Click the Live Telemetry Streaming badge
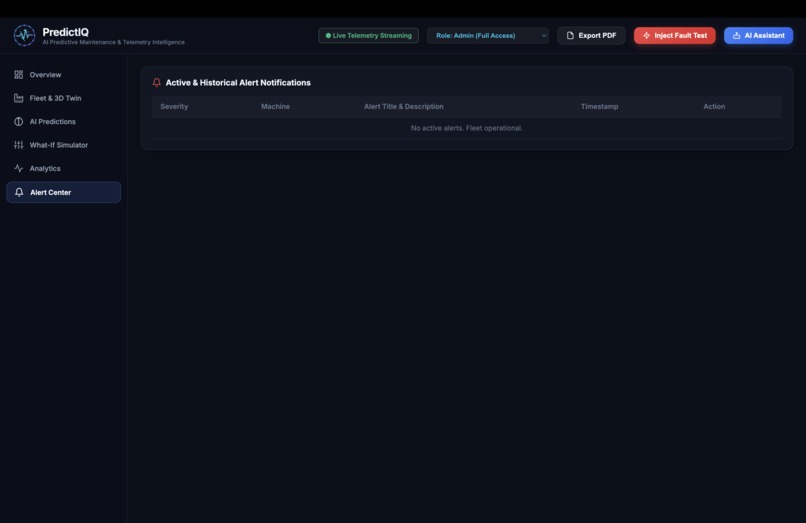Screen dimensions: 806x523 coord(368,35)
